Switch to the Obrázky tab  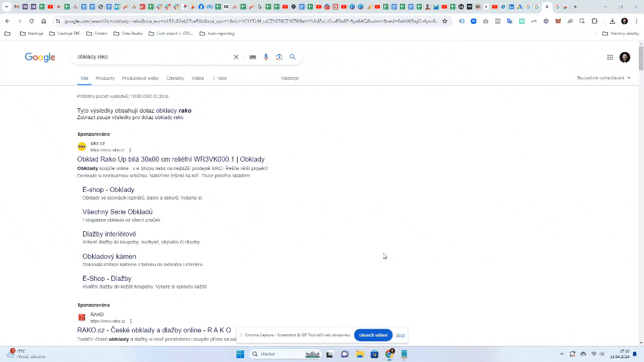pyautogui.click(x=175, y=78)
